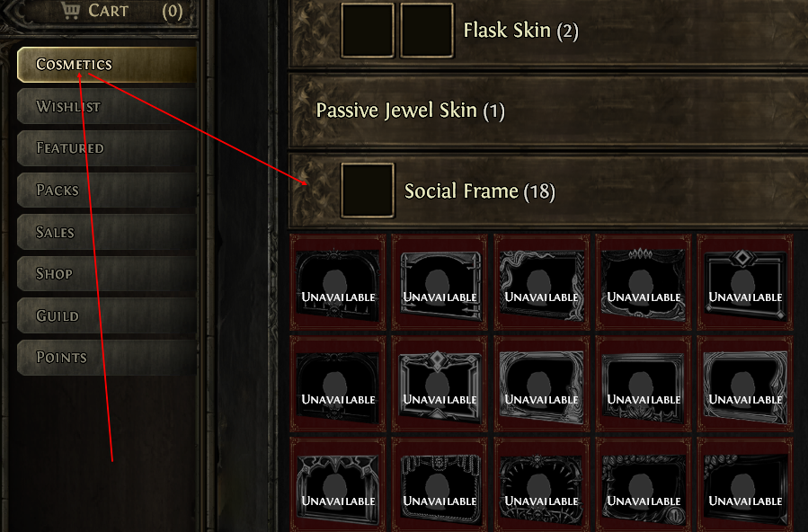Open the Wishlist section

pyautogui.click(x=107, y=107)
